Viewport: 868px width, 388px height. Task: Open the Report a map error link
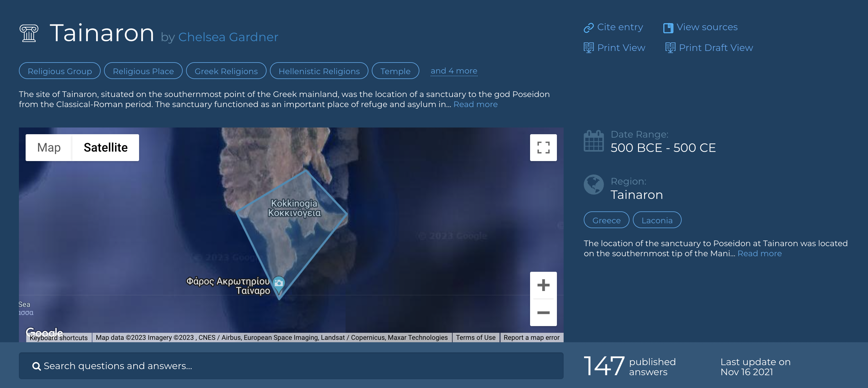pyautogui.click(x=531, y=337)
